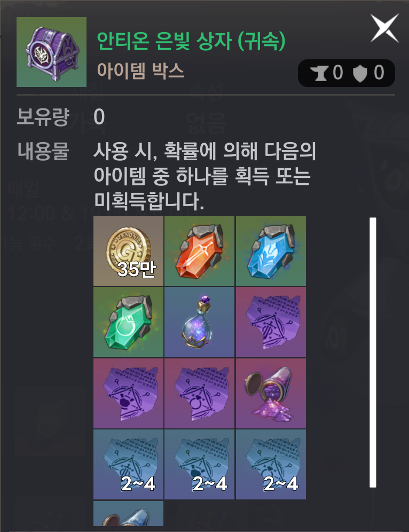
Task: Click the anvil enhancement counter icon
Action: click(x=318, y=73)
